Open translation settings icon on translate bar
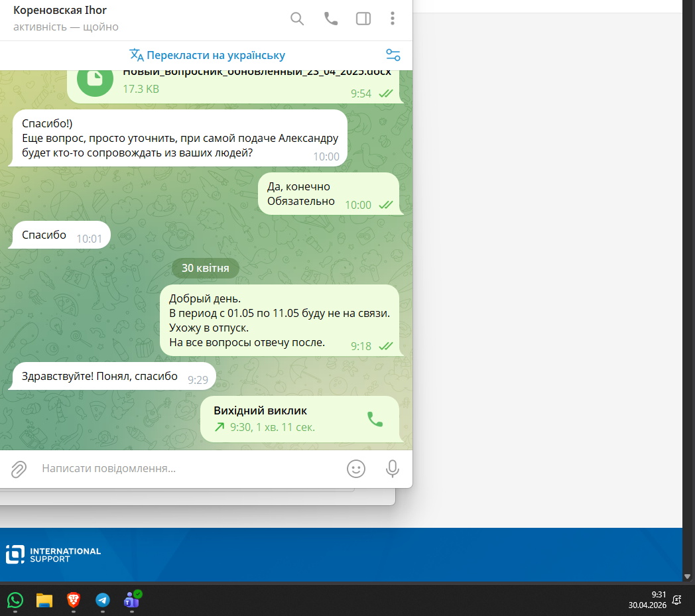 pos(393,55)
